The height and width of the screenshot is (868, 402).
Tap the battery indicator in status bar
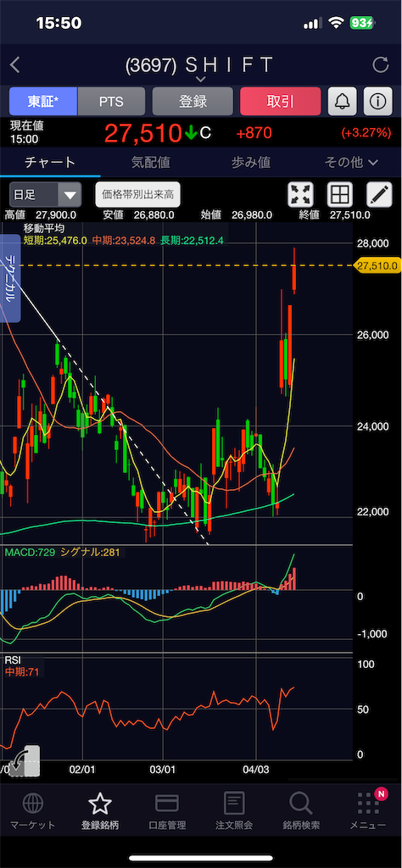[362, 23]
